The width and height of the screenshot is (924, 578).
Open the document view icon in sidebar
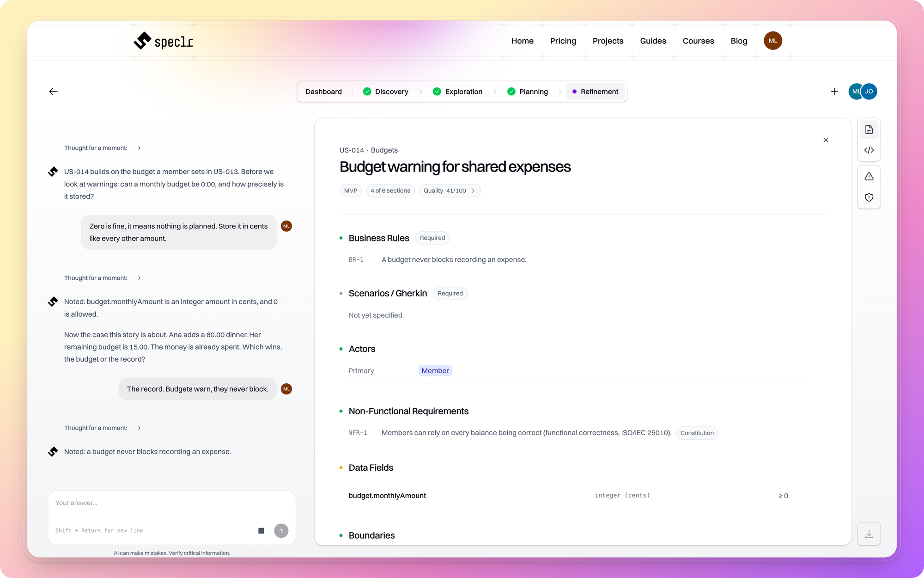pos(869,129)
